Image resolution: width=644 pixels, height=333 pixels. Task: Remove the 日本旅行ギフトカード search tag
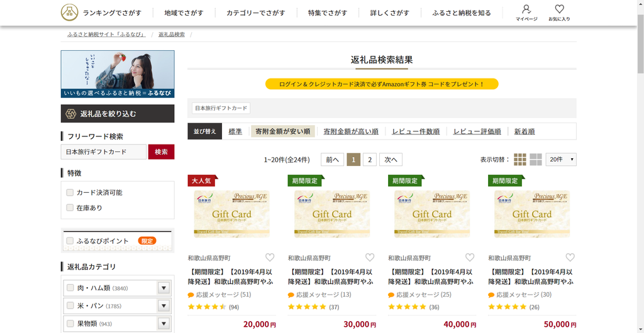point(221,108)
